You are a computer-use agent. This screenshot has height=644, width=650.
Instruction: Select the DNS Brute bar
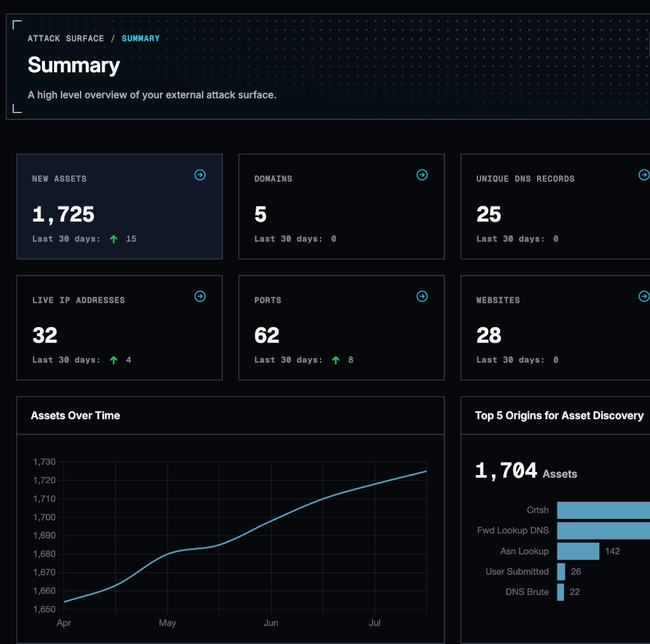coord(560,592)
